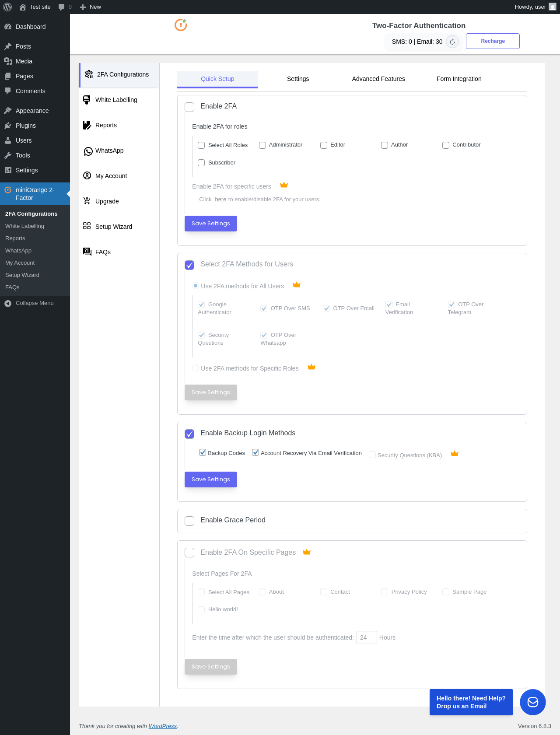Click the WordPress logo icon
This screenshot has height=735, width=560.
(x=7, y=7)
